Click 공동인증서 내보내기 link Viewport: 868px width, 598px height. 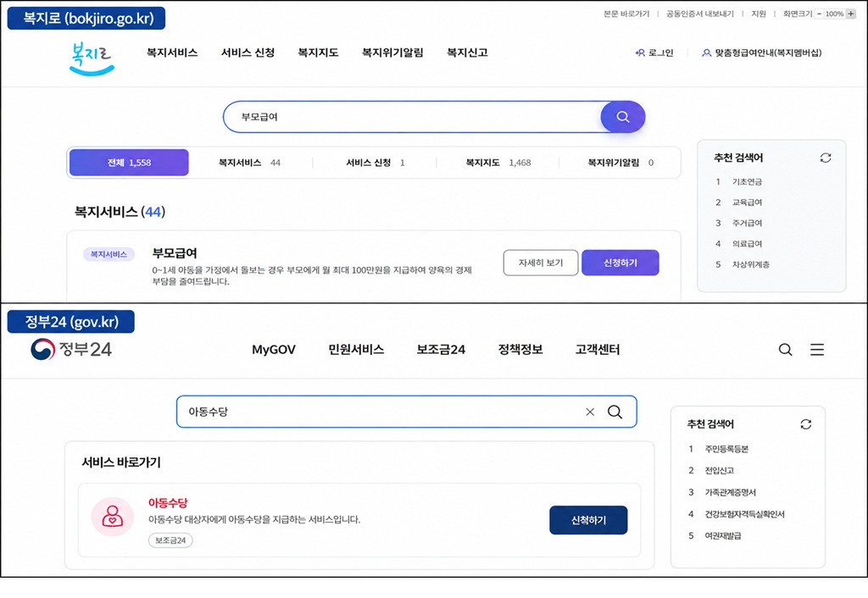pyautogui.click(x=699, y=14)
